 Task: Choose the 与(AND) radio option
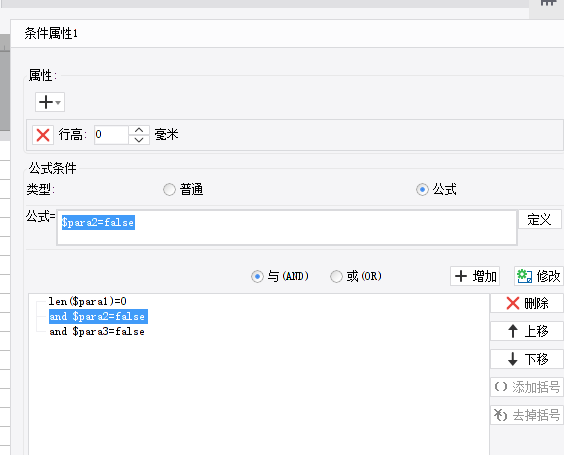(257, 276)
